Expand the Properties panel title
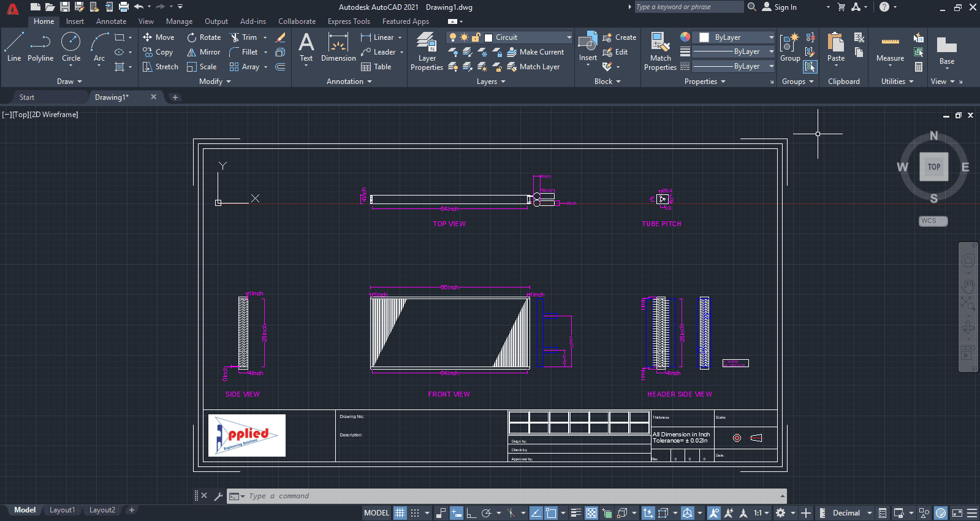The height and width of the screenshot is (521, 980). (705, 82)
